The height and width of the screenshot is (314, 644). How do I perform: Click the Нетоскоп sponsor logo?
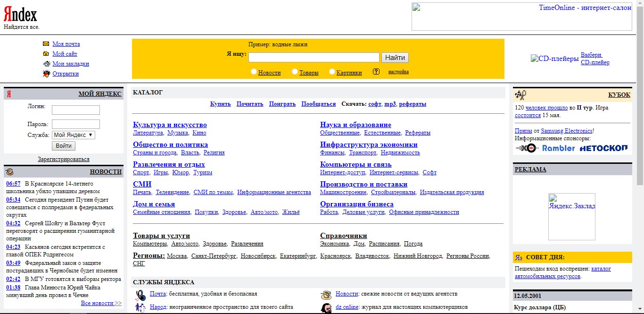pos(604,148)
